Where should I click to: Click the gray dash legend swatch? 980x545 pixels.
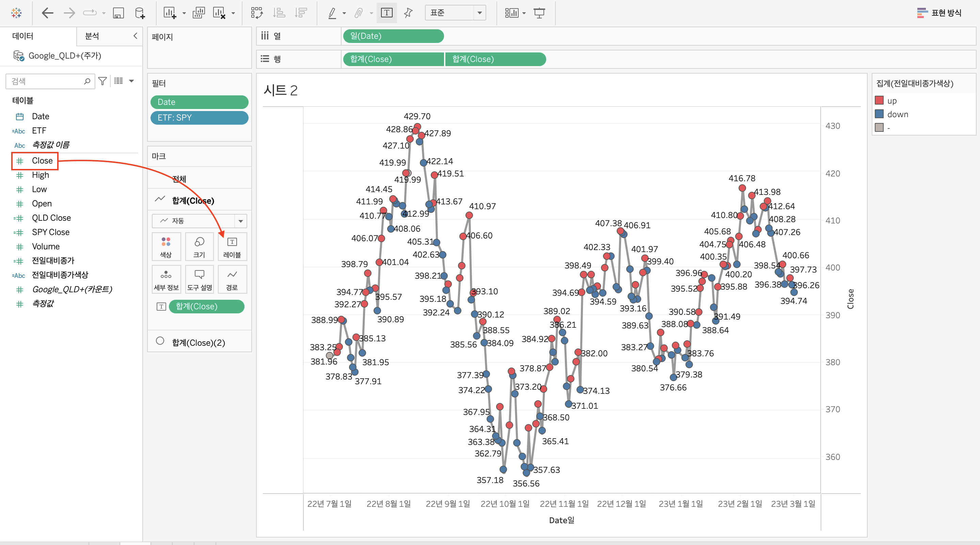tap(879, 127)
